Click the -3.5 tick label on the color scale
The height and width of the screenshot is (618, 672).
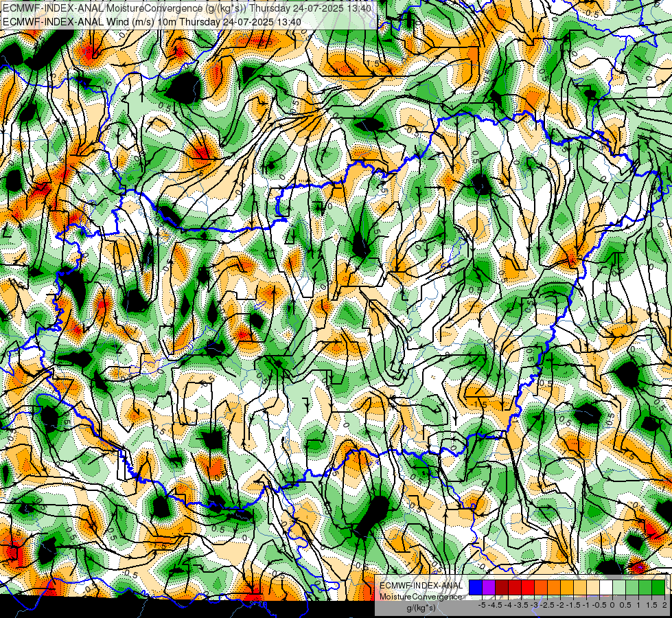pos(521,605)
